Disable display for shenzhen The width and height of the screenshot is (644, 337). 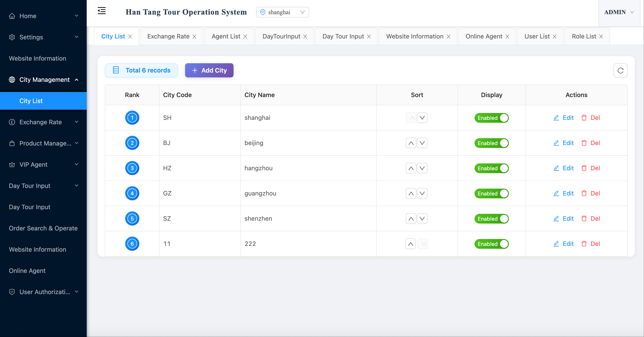[x=491, y=219]
